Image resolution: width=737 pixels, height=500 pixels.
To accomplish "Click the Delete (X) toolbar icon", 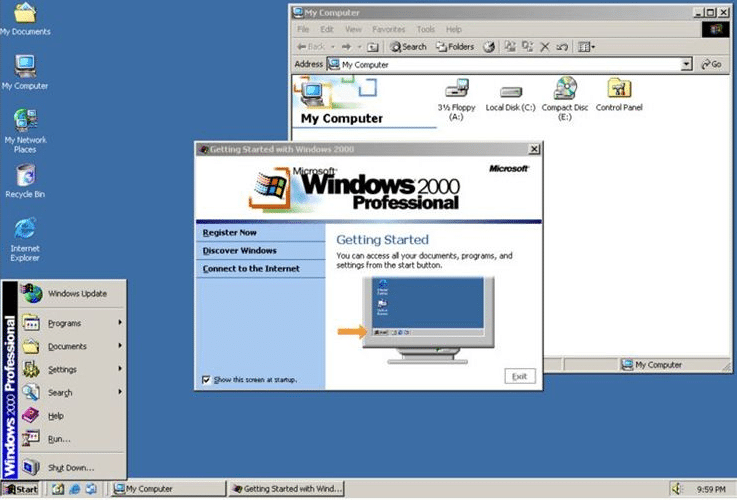I will coord(545,47).
